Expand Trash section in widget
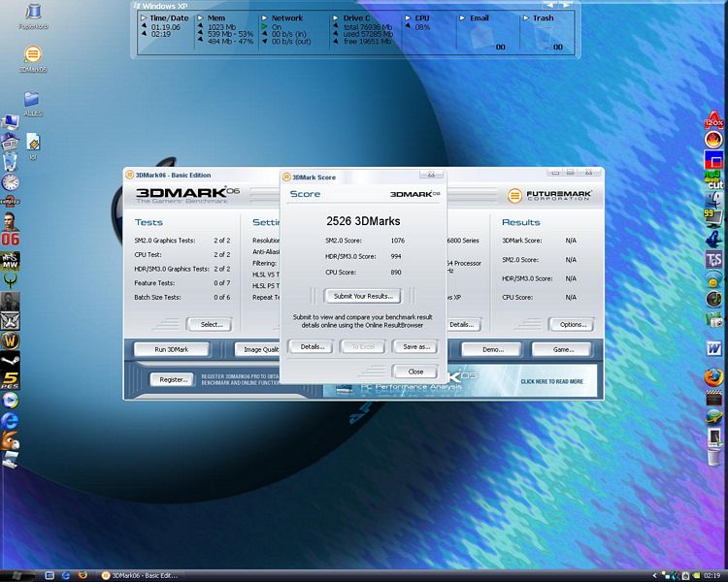The image size is (728, 582). point(526,18)
